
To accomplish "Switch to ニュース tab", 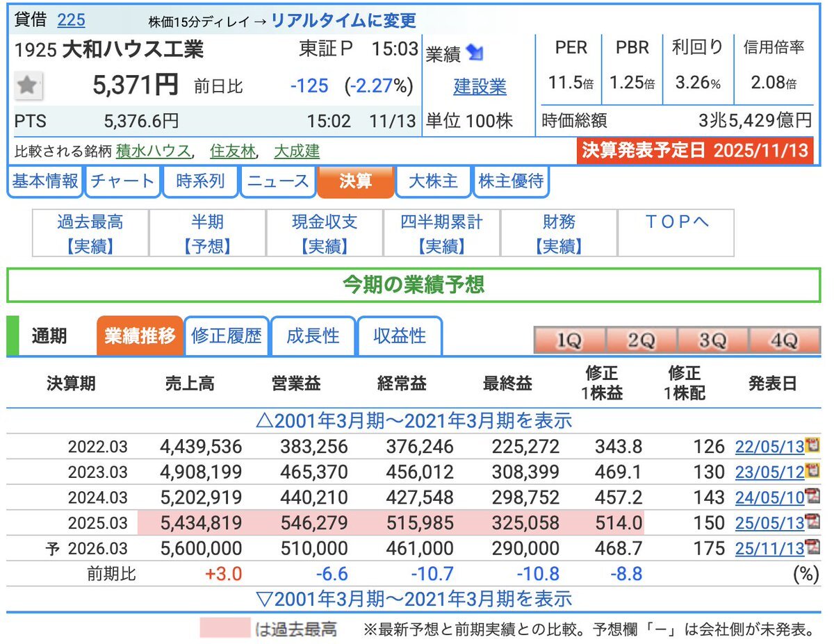I will pos(278,182).
